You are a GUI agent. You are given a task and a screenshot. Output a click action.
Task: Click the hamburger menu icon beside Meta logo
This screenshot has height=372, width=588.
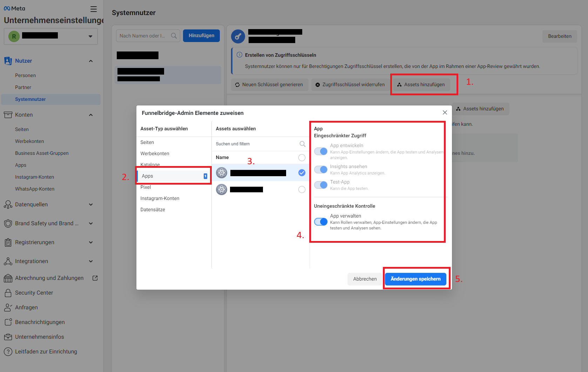coord(93,9)
